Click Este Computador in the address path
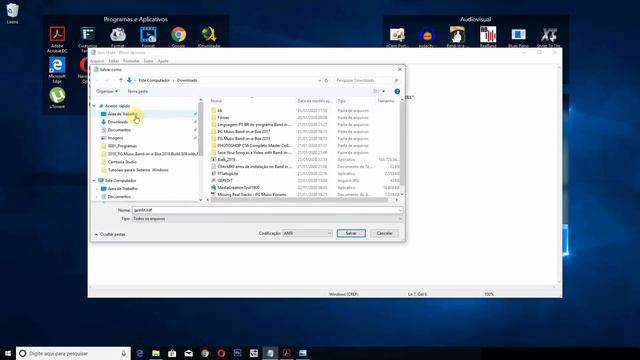 [x=154, y=80]
